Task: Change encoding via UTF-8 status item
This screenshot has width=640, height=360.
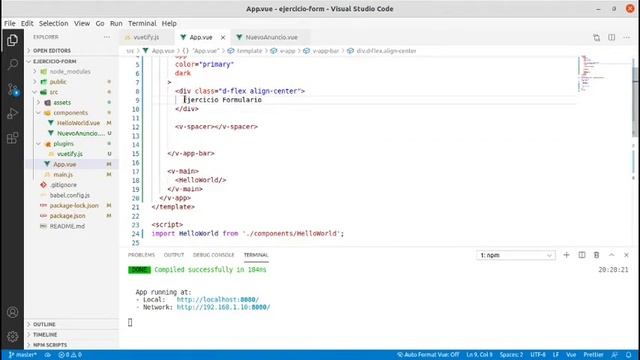Action: click(538, 355)
